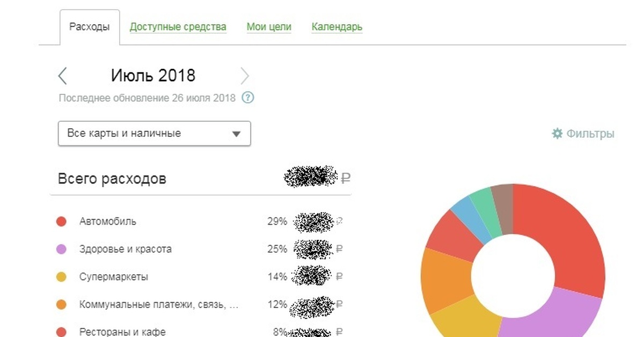
Task: Click the yellow Супермаркеты category dot
Action: pos(61,277)
